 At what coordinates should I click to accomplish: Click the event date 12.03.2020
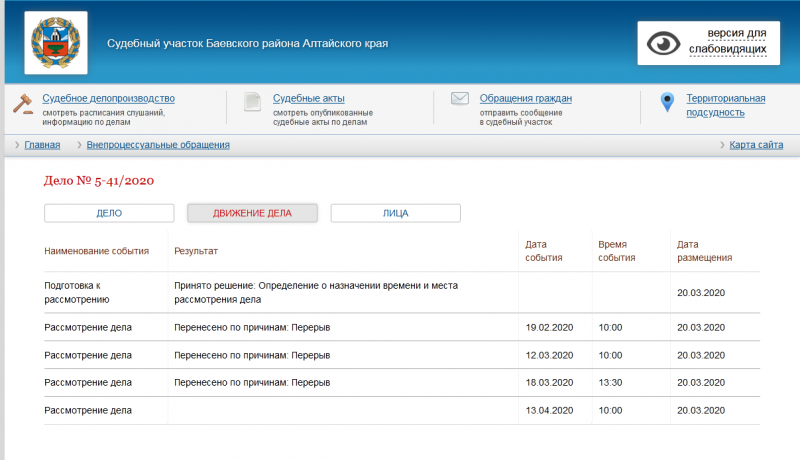coord(549,355)
